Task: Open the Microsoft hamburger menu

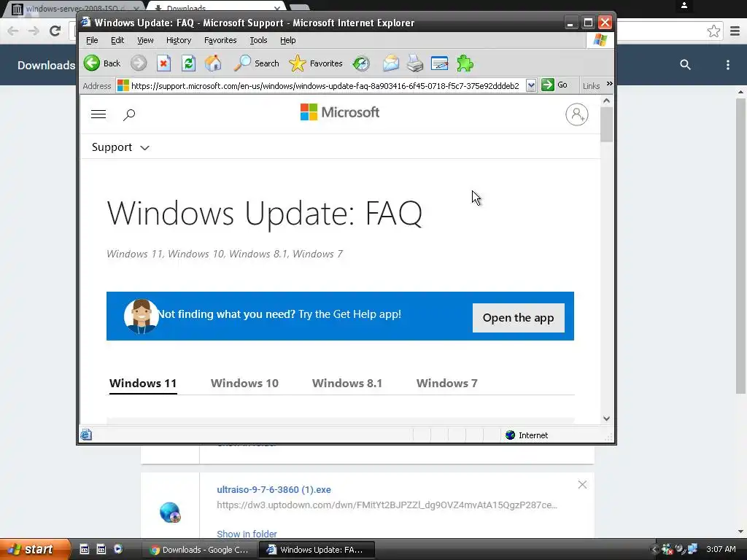Action: (98, 114)
